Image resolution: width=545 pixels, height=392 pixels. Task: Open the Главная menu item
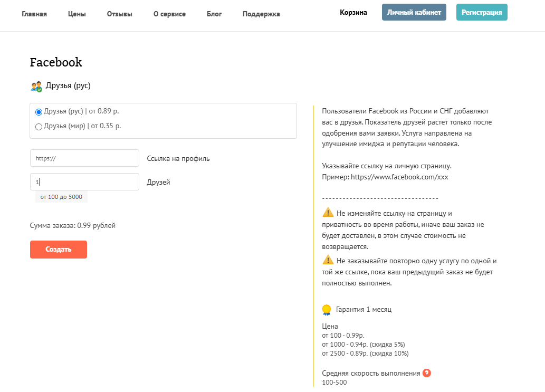[x=34, y=14]
